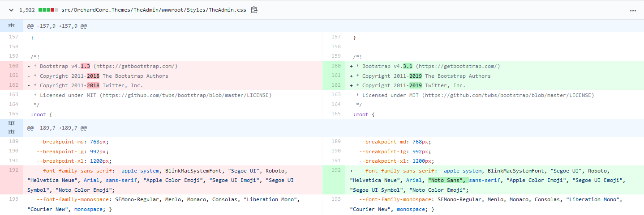Click the 1,922 changes count

click(27, 10)
